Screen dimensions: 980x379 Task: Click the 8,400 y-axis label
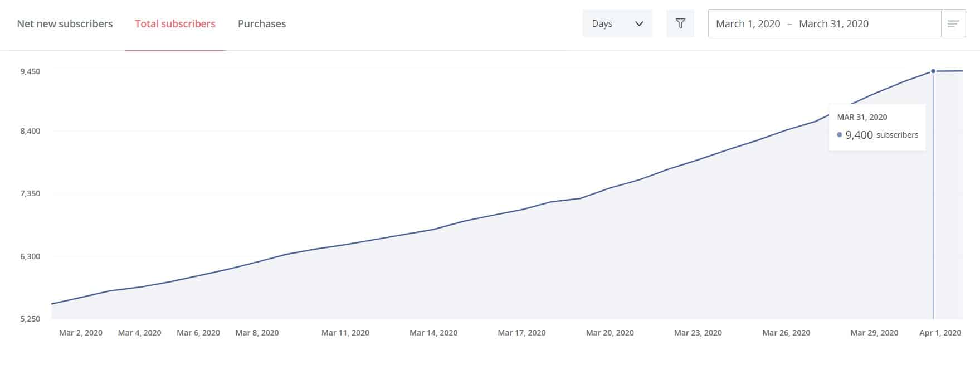click(x=30, y=131)
